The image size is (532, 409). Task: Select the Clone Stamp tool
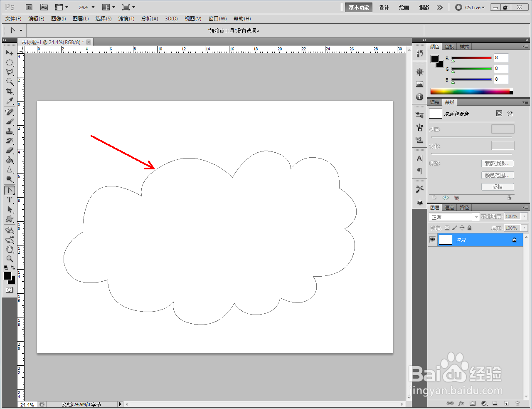(x=10, y=131)
